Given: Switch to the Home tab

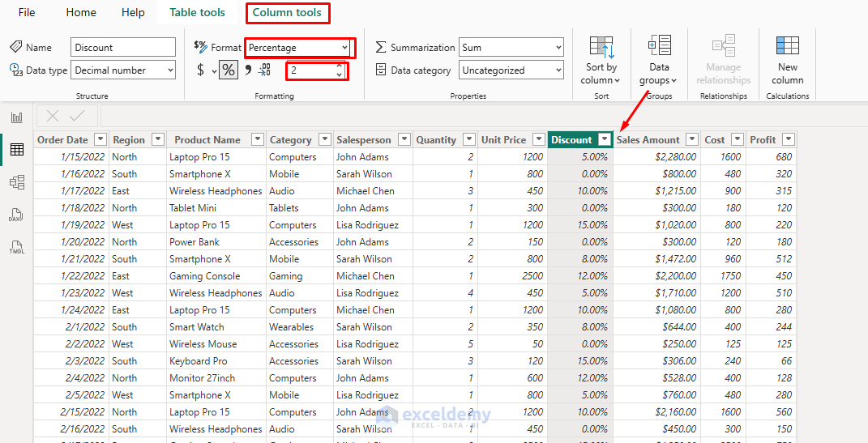Looking at the screenshot, I should tap(81, 12).
